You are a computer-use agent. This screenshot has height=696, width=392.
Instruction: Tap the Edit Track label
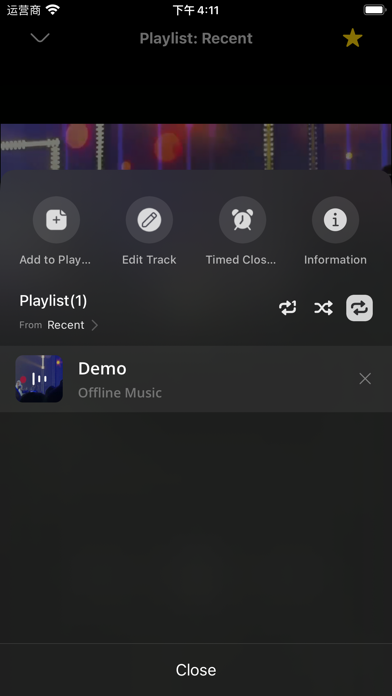coord(149,260)
